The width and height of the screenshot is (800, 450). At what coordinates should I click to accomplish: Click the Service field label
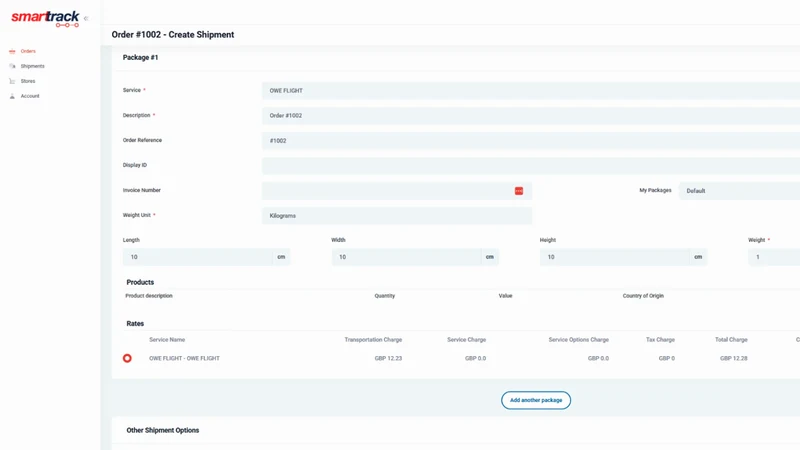tap(132, 90)
